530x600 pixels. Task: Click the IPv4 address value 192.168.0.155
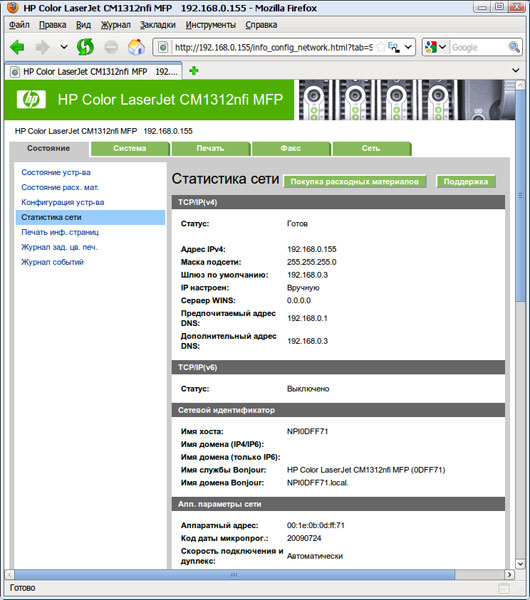pyautogui.click(x=312, y=249)
